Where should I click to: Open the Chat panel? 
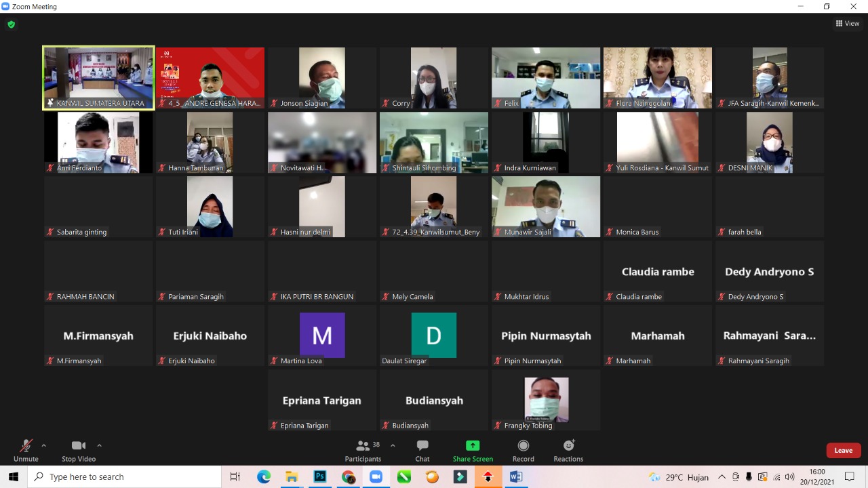[x=422, y=450]
